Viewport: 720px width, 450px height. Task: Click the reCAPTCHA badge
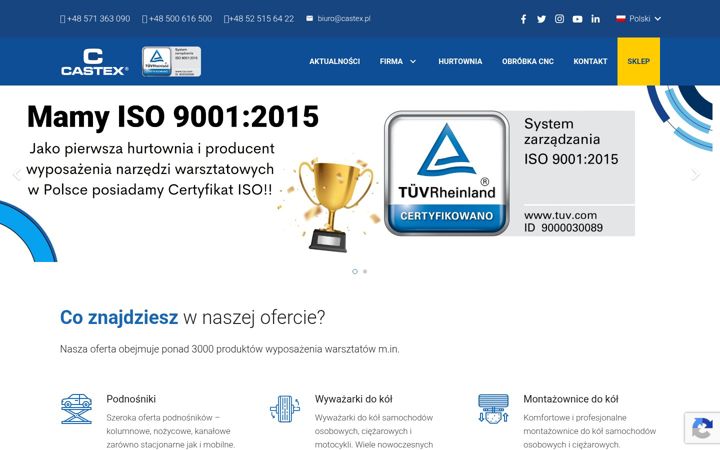coord(702,428)
